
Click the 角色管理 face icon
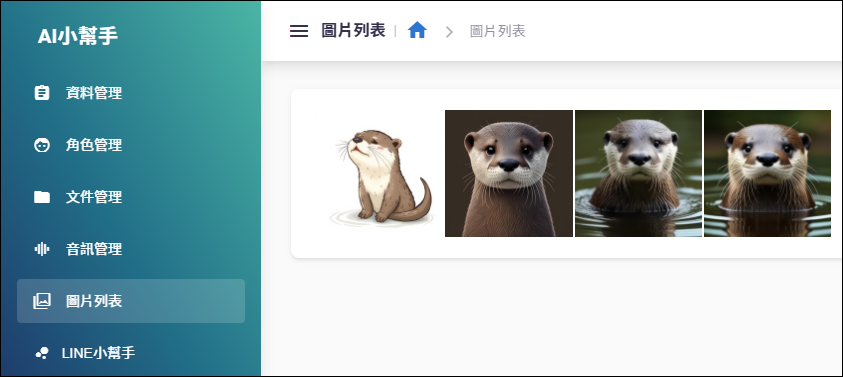tap(42, 145)
